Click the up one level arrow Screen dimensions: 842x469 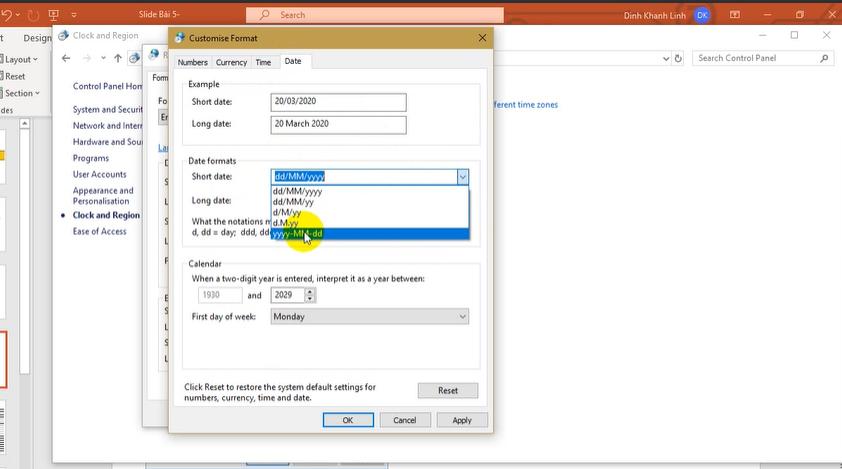[x=117, y=58]
